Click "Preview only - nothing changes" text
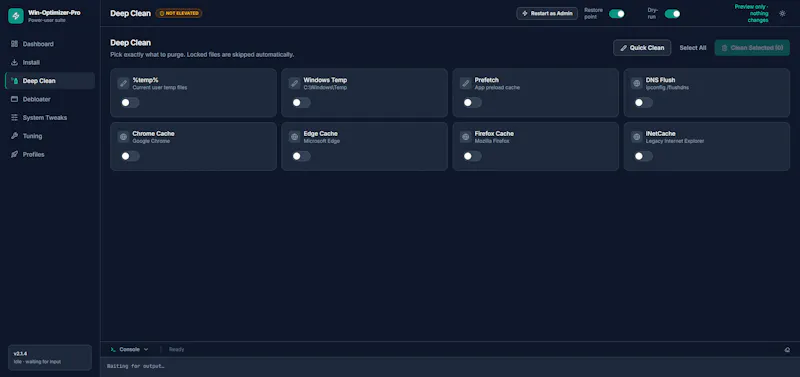The height and width of the screenshot is (377, 800). (752, 14)
